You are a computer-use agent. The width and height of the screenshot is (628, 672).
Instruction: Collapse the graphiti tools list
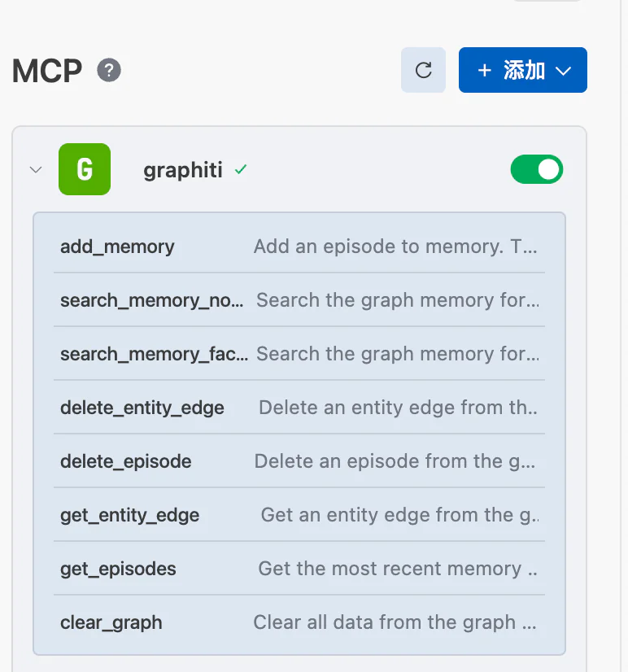tap(35, 170)
